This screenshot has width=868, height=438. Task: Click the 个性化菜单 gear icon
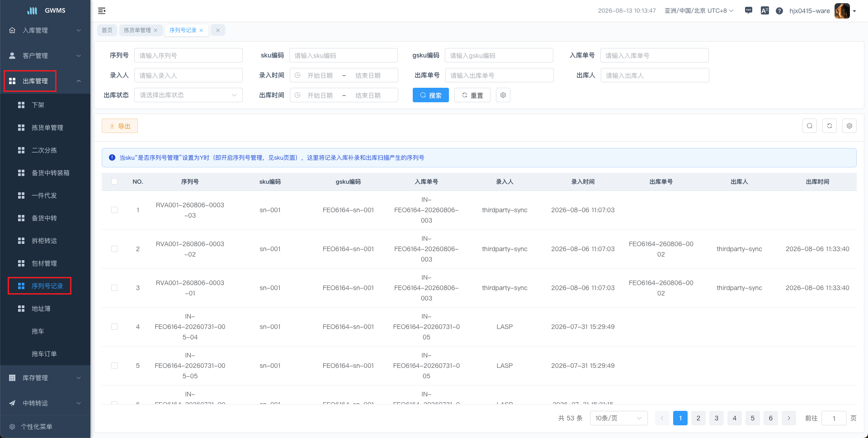(x=12, y=427)
